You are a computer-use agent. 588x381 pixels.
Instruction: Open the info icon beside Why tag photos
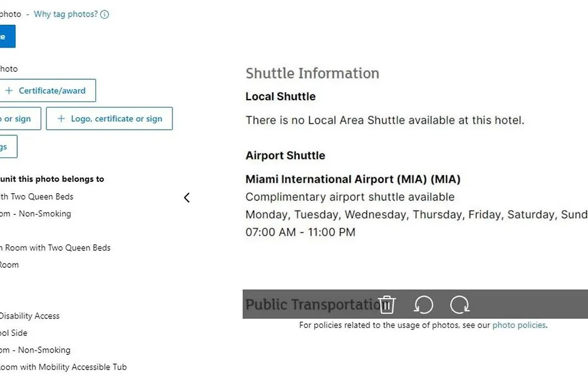[105, 14]
